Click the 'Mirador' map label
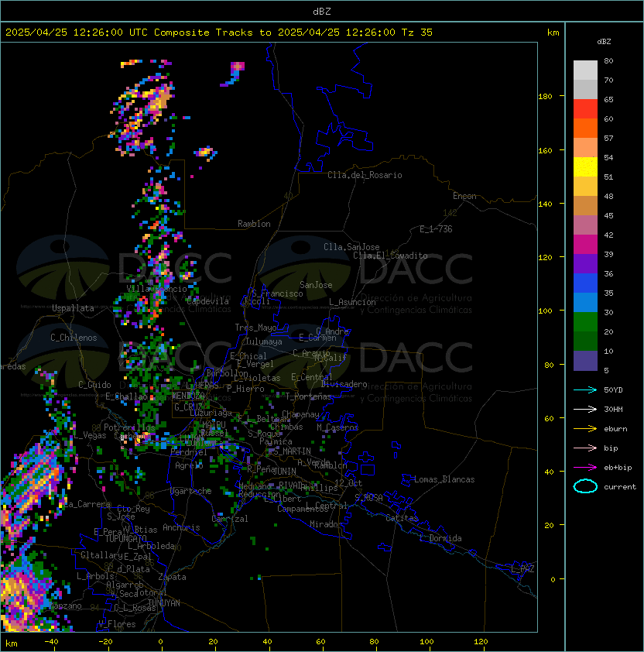 pos(326,524)
